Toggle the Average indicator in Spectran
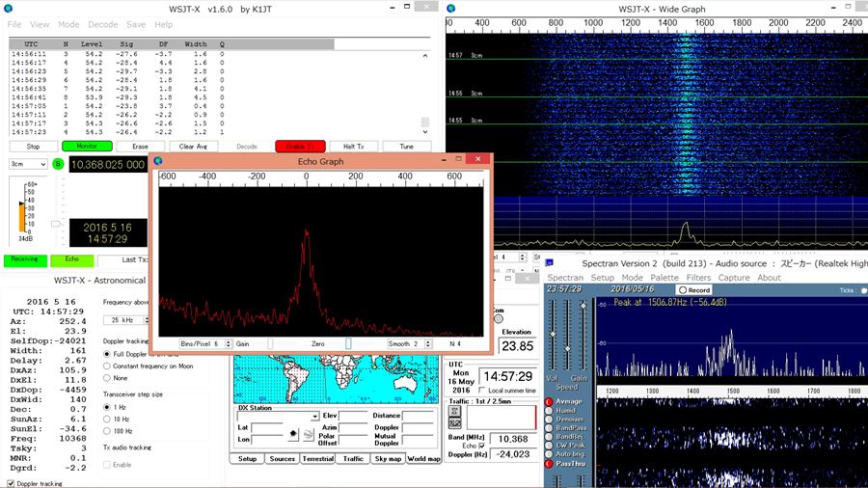 click(x=549, y=402)
